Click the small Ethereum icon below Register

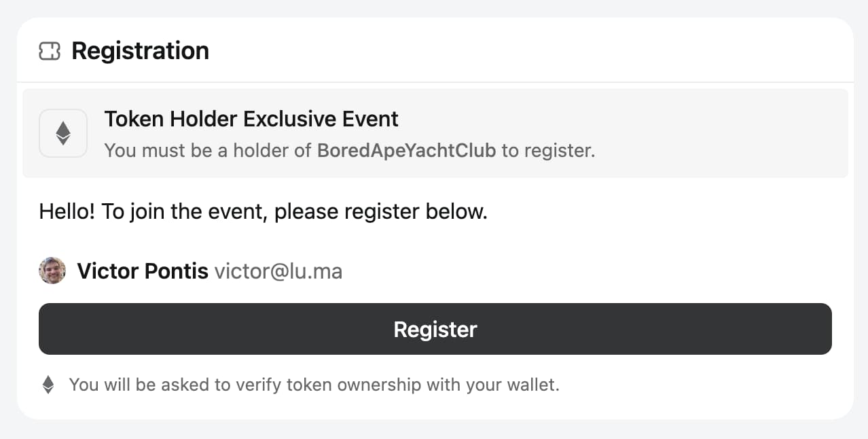[48, 385]
